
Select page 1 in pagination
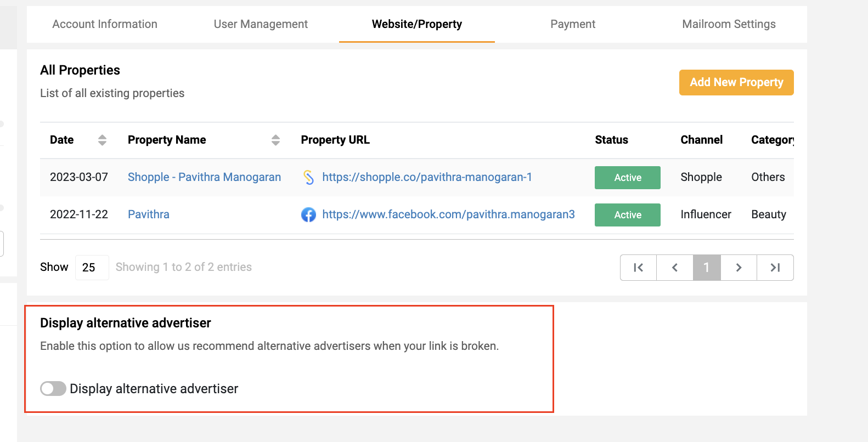point(707,268)
